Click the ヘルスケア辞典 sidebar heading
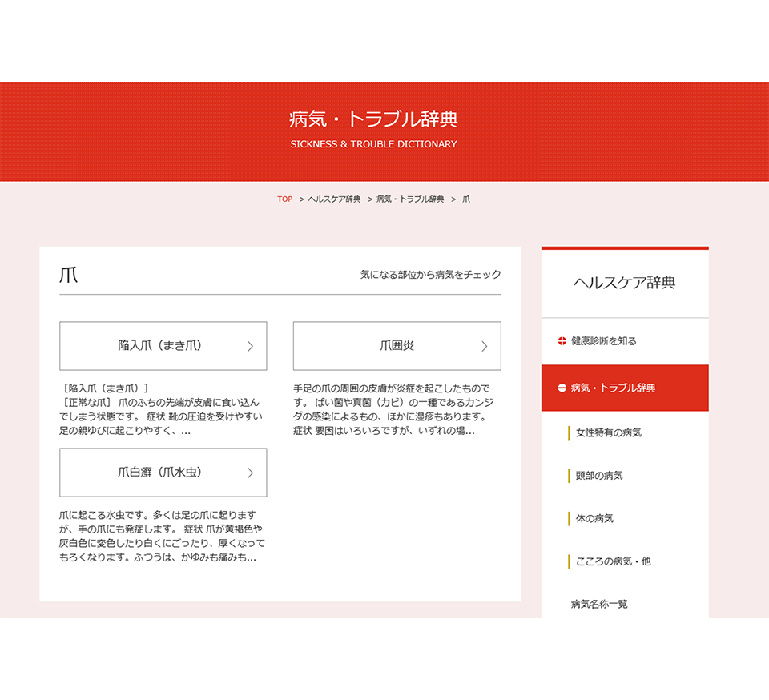 coord(625,283)
